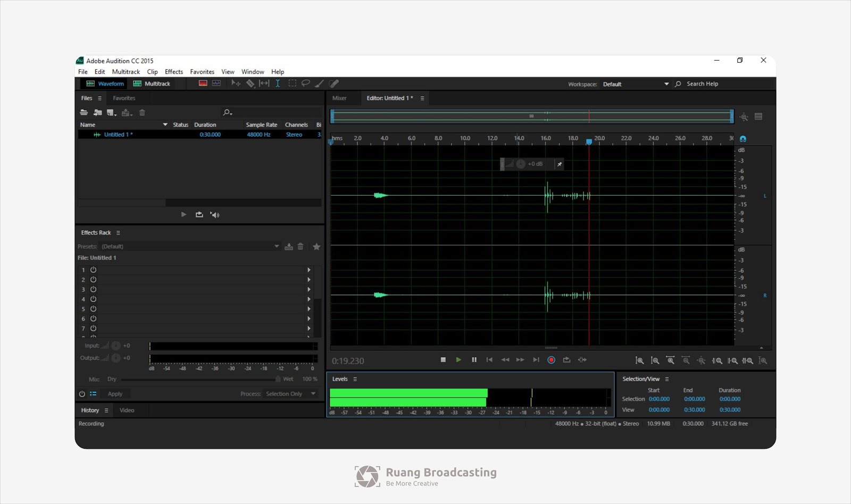Open the Multitrack menu
The image size is (851, 504).
click(126, 72)
